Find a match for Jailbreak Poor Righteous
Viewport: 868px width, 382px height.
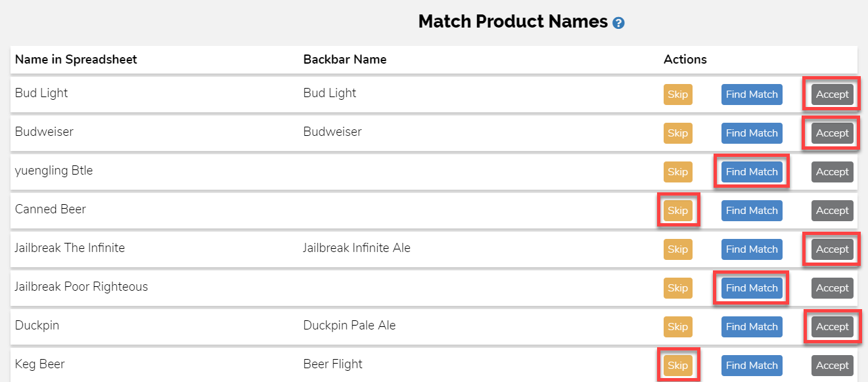(x=752, y=287)
